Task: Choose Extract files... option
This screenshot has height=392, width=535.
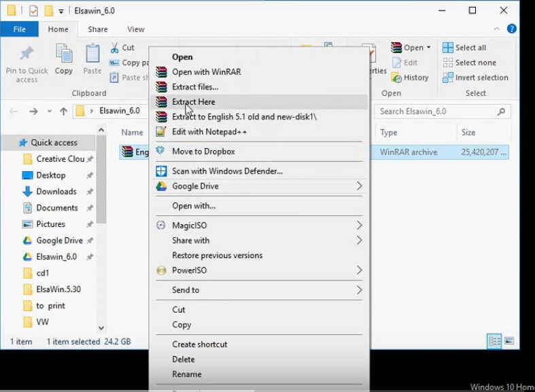Action: tap(259, 87)
